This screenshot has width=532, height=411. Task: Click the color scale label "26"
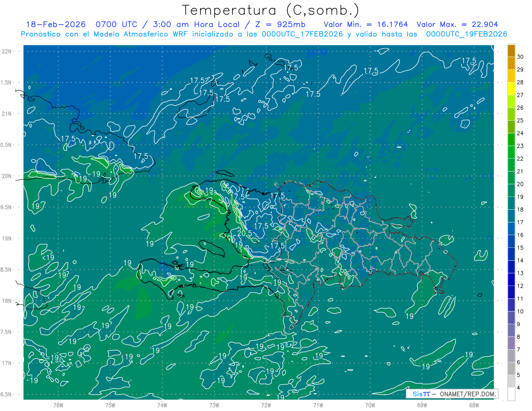click(x=520, y=108)
